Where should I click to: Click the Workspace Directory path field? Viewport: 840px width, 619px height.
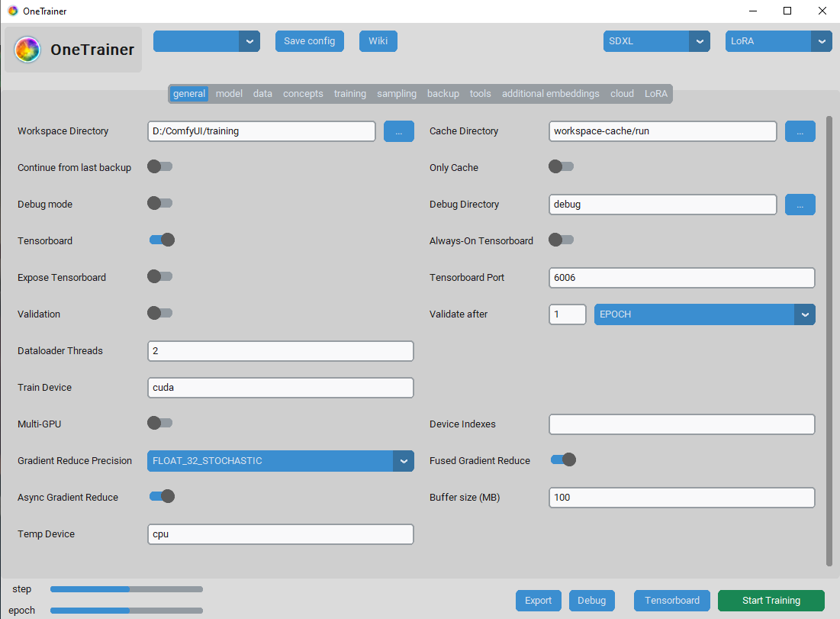[262, 131]
